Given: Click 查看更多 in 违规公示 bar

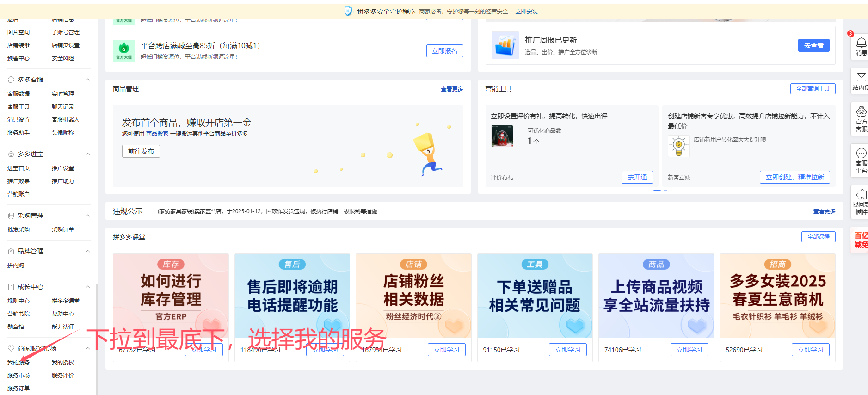Looking at the screenshot, I should coord(824,211).
